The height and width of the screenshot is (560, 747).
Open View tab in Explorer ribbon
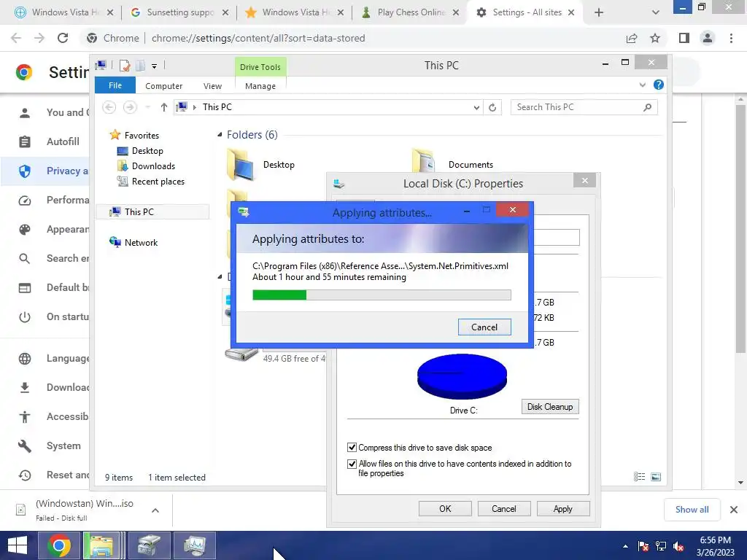(x=212, y=86)
